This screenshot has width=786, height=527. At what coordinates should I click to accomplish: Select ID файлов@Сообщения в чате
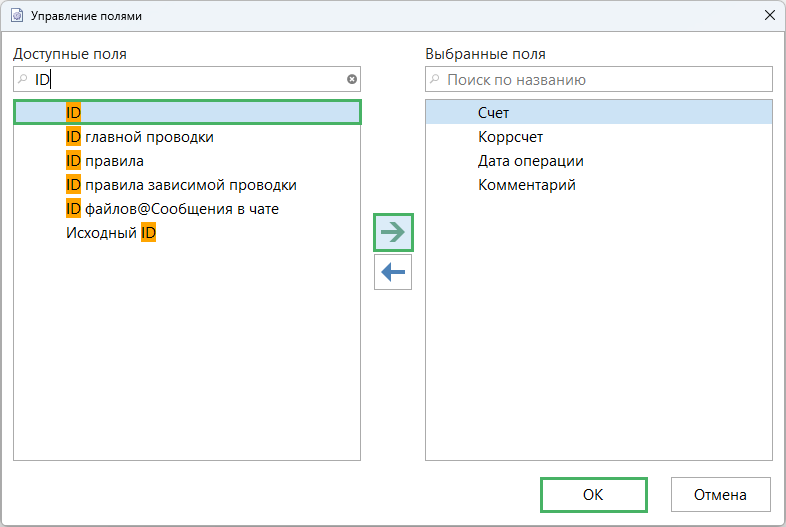coord(172,208)
